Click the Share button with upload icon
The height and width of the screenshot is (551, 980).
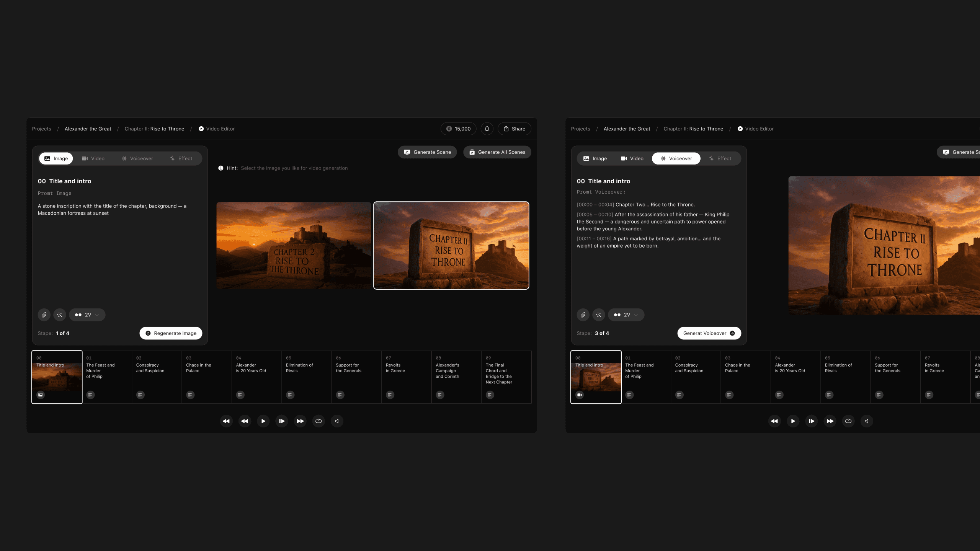(514, 129)
